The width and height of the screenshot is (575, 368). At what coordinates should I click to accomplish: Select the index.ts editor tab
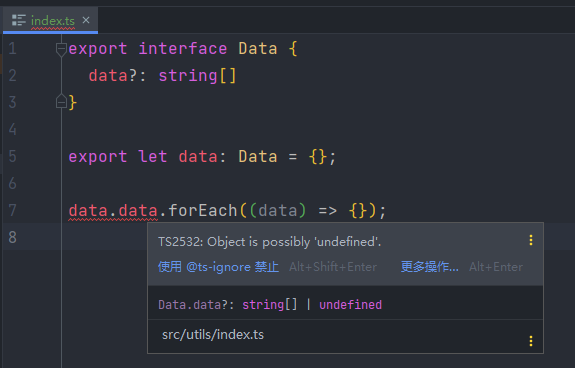[x=50, y=21]
